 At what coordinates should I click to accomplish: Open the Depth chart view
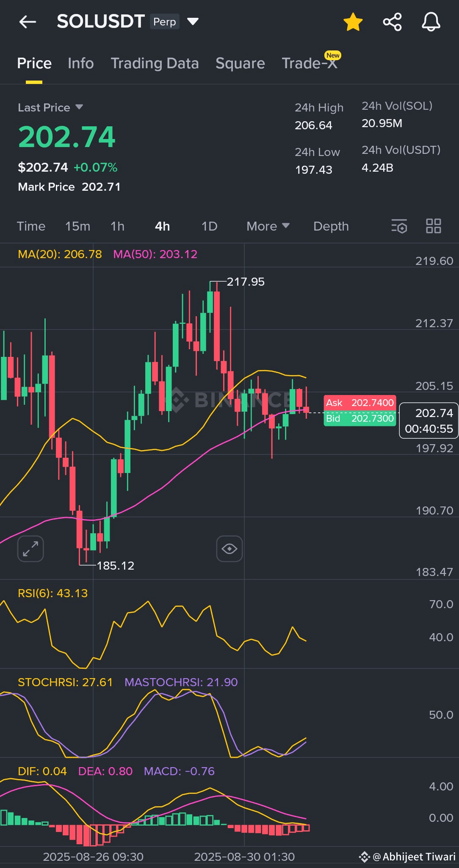coord(331,226)
